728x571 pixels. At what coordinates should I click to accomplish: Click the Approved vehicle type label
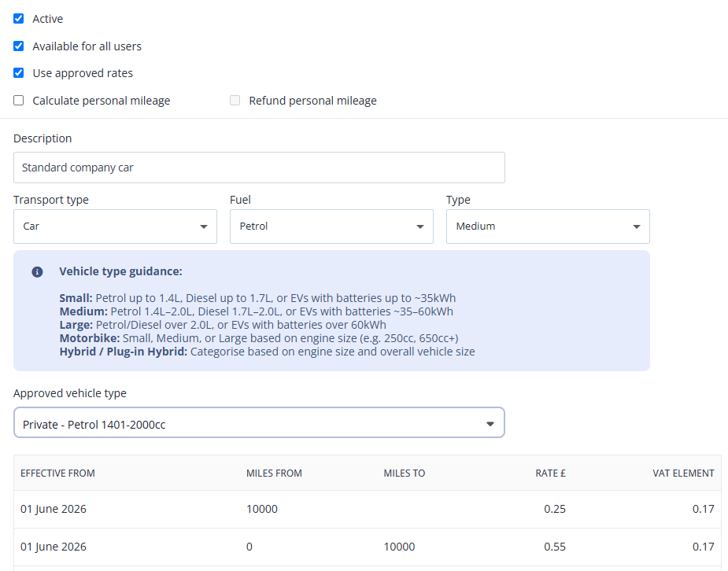(69, 393)
